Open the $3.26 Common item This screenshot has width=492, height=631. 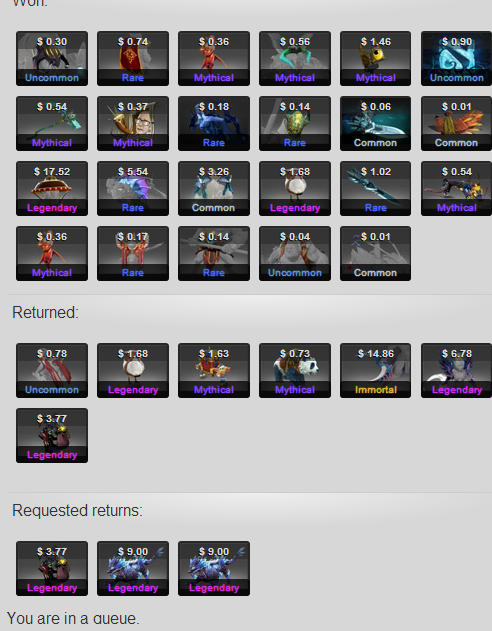[214, 188]
